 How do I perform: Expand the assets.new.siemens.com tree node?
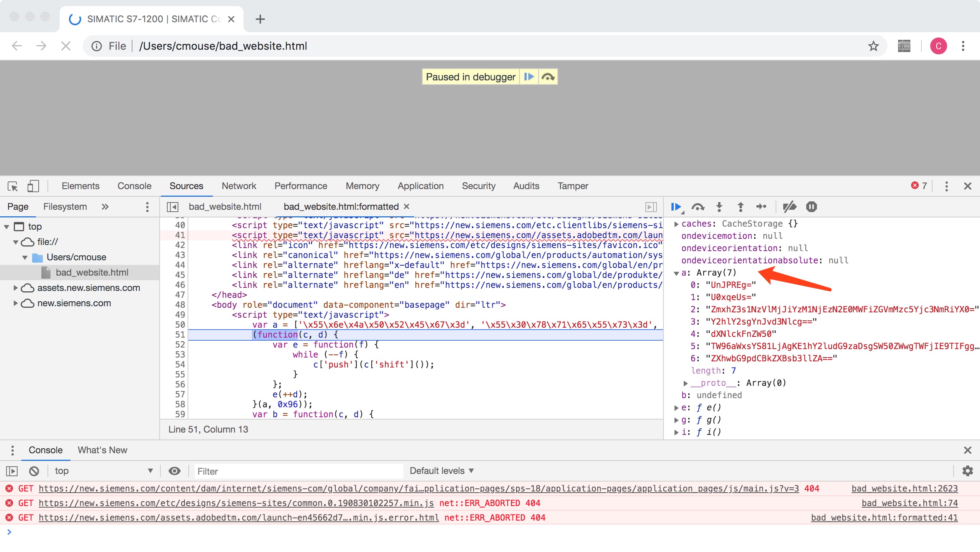coord(16,288)
